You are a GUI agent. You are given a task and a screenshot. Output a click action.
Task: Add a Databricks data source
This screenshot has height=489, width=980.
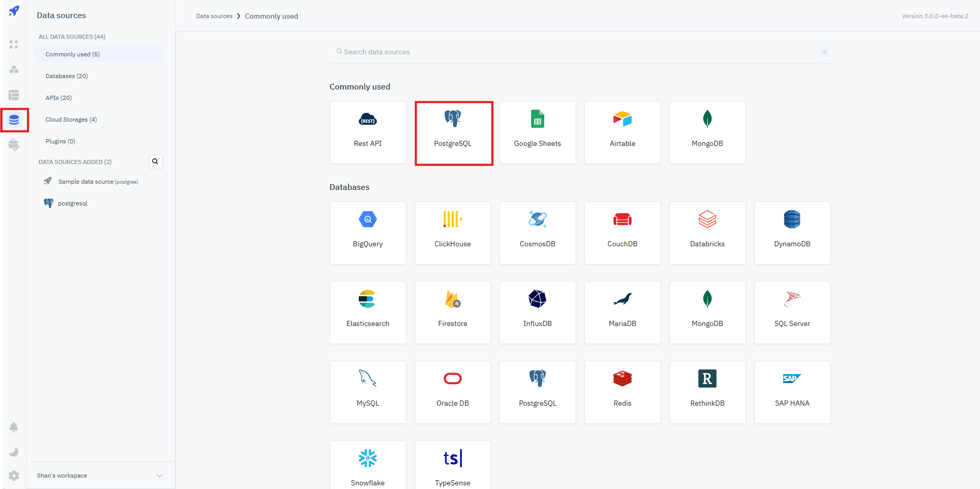tap(708, 233)
